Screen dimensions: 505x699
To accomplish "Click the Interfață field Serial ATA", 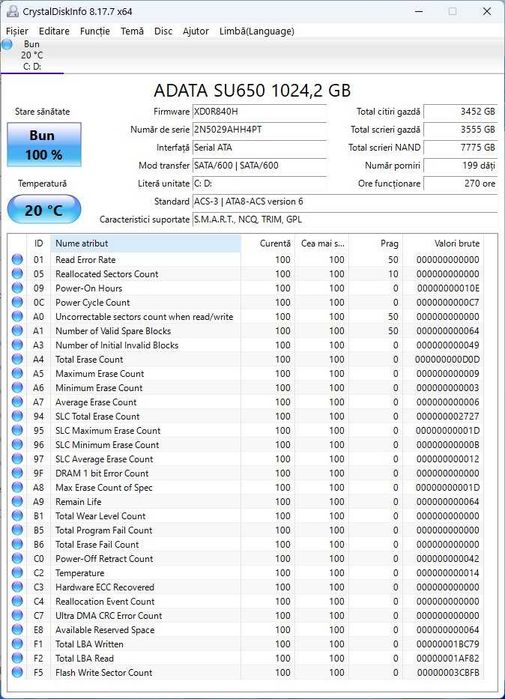I will (x=259, y=148).
